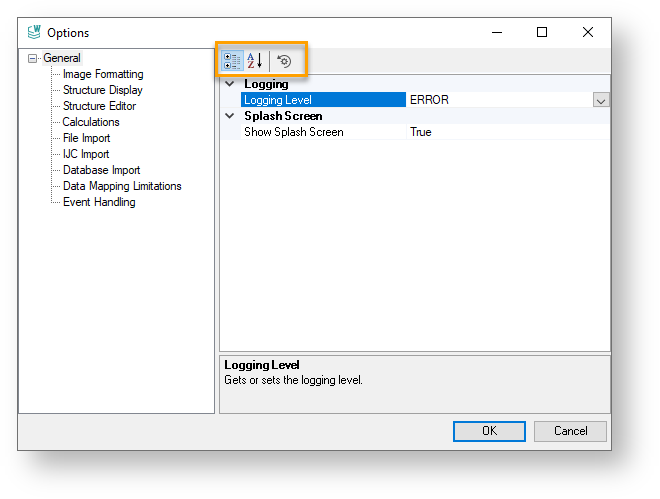660x499 pixels.
Task: Open Database Import settings
Action: coord(101,170)
